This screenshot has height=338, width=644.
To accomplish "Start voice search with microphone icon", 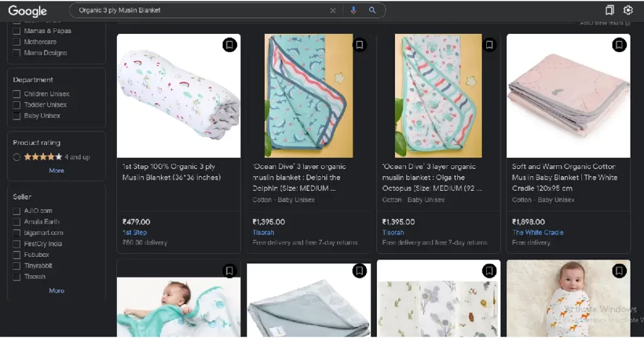I will click(353, 11).
